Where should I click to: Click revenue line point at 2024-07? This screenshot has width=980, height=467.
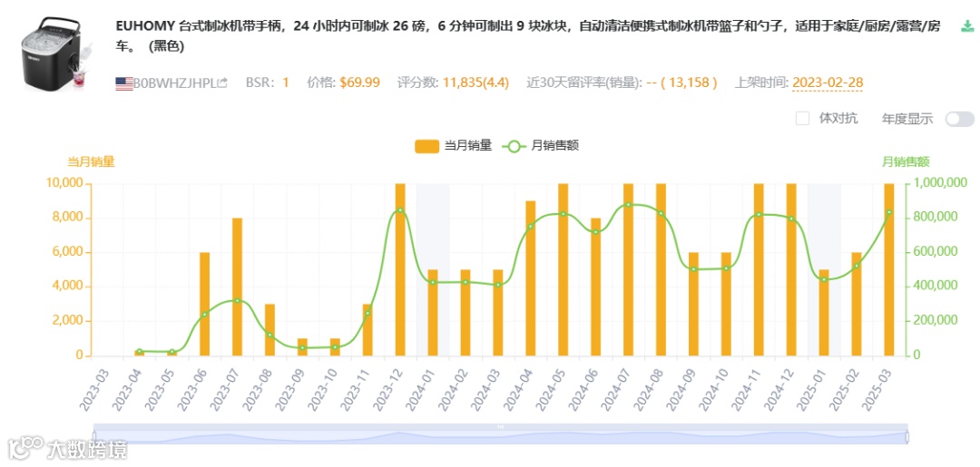[628, 205]
